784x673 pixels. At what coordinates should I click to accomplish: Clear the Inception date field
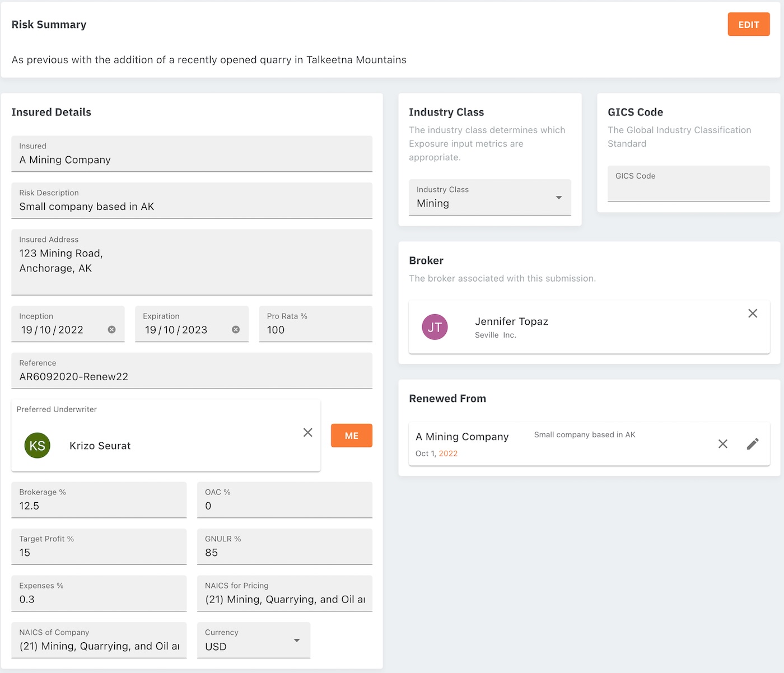[x=112, y=330]
